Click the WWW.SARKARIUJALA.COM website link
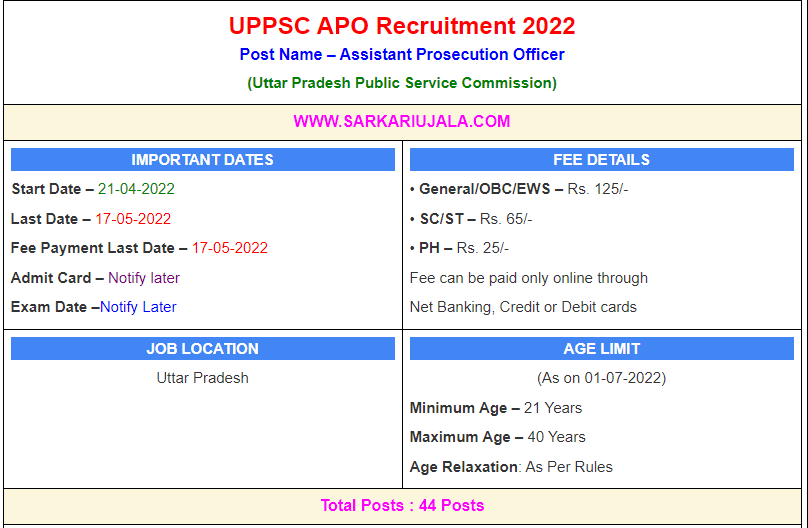This screenshot has width=808, height=528. (x=402, y=122)
